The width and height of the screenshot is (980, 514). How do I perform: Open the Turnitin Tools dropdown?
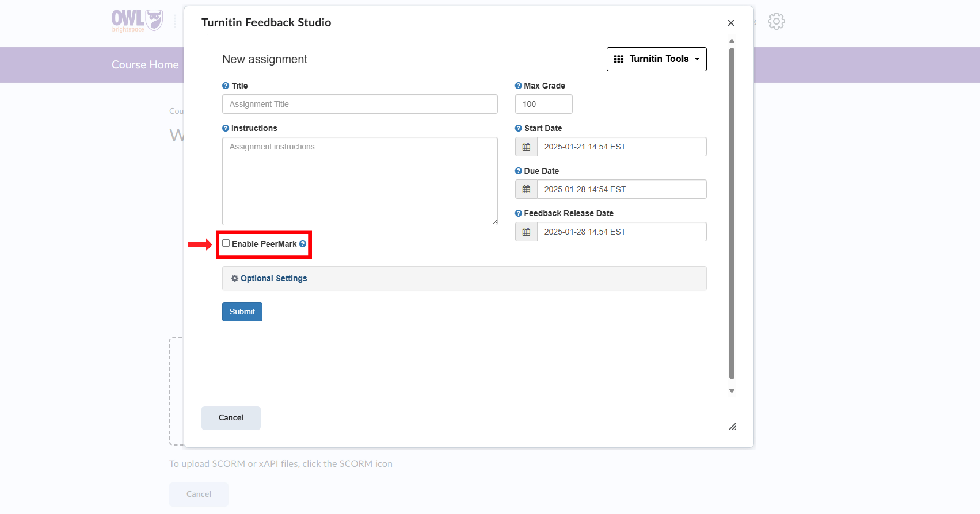point(656,59)
